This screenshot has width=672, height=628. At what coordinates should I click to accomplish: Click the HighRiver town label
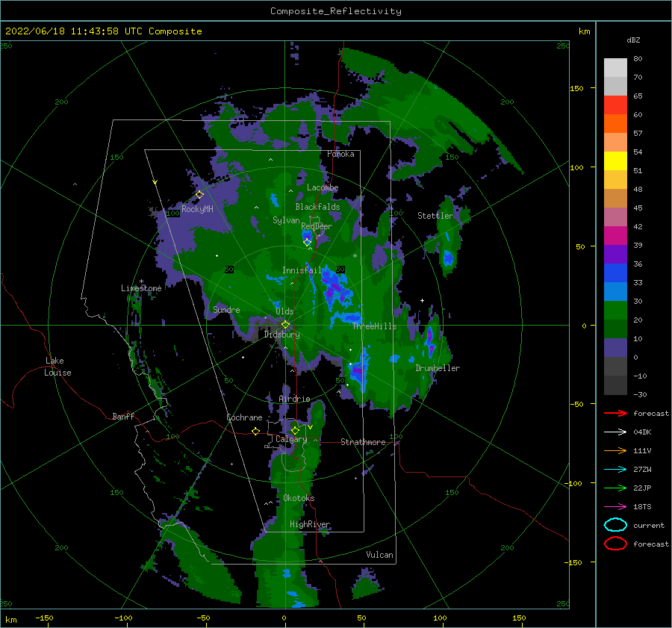pos(310,524)
